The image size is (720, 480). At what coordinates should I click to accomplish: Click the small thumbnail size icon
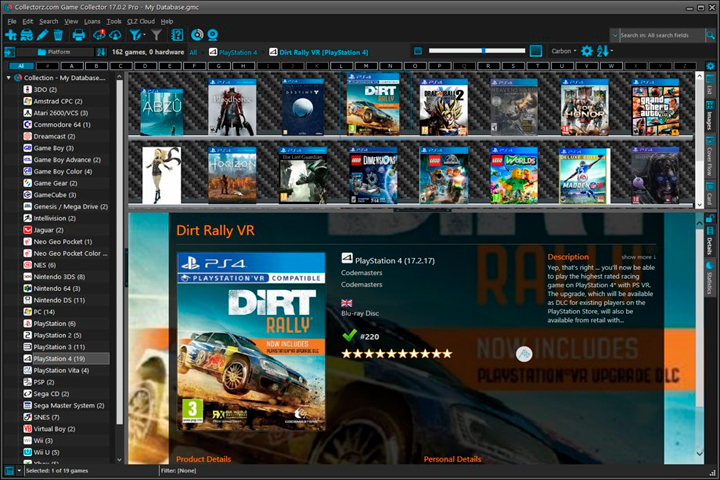pyautogui.click(x=418, y=51)
